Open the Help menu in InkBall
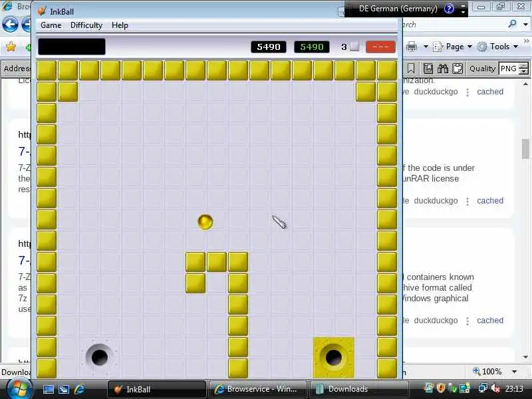The image size is (532, 399). tap(120, 25)
